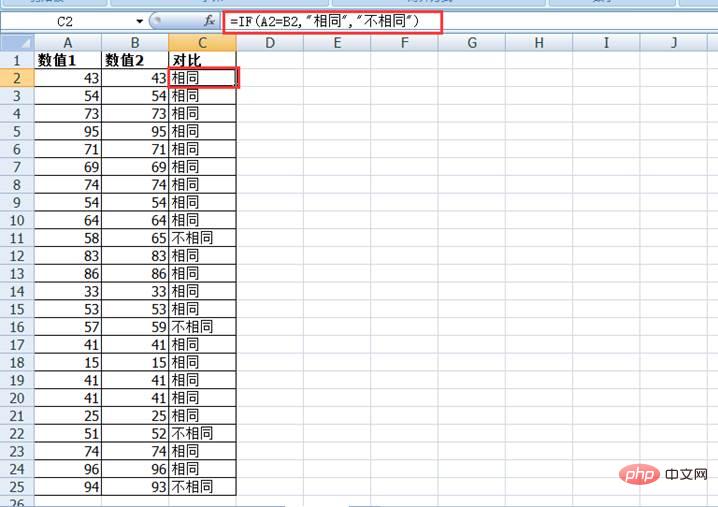Click cell B6 with value 71
The image size is (718, 507).
[135, 149]
